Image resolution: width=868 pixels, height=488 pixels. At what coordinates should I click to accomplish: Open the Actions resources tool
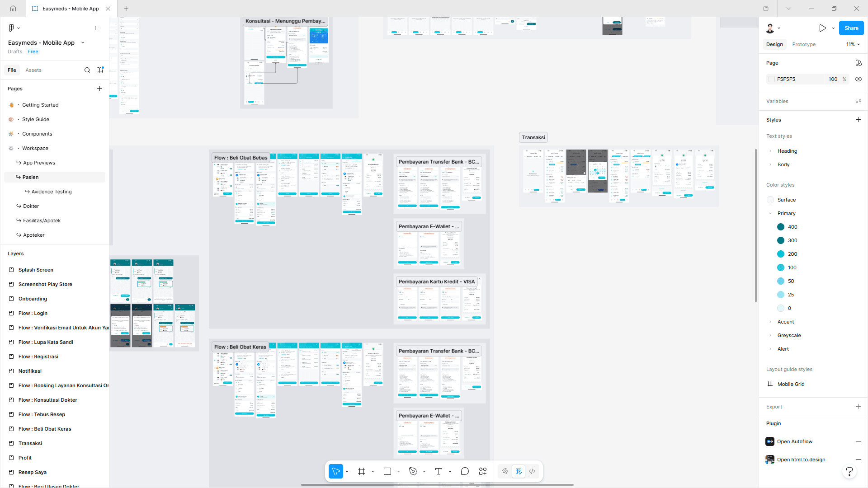[483, 471]
